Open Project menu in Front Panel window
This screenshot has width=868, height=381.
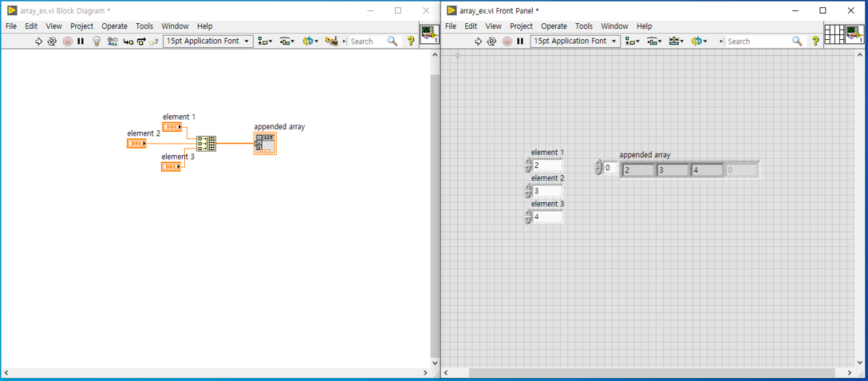point(521,26)
